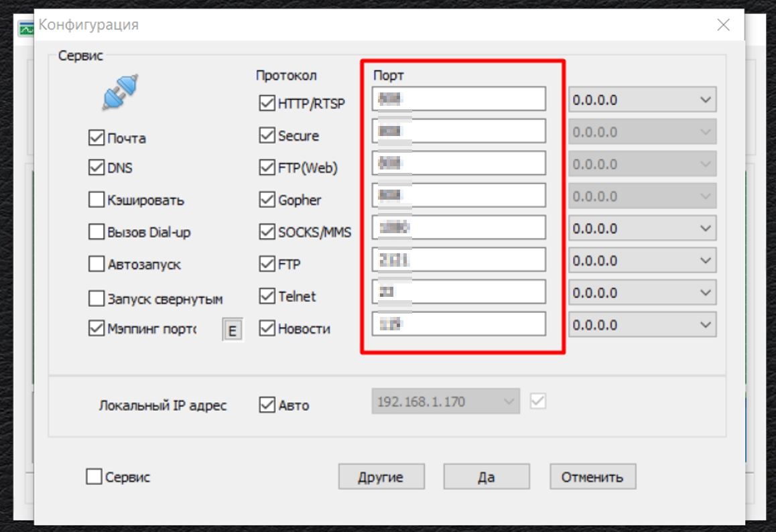Click the Локальный IP адрес label
The image size is (776, 532).
click(162, 405)
